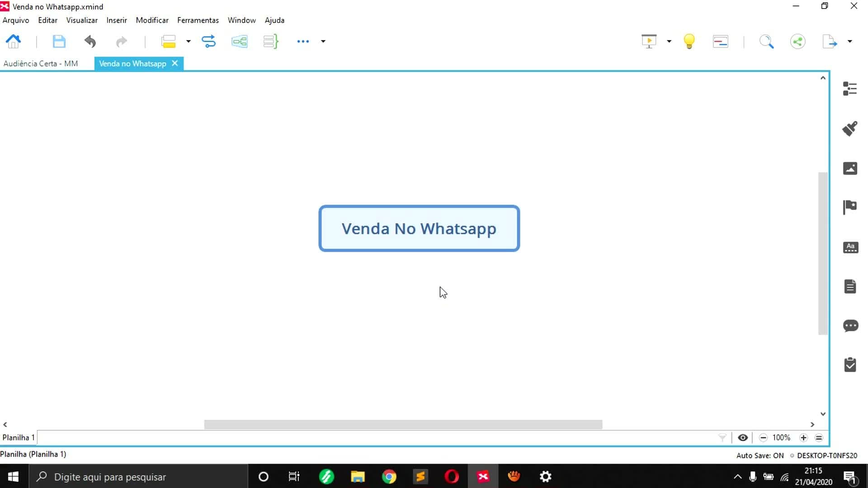Screen dimensions: 868x488
Task: Open the export options dropdown arrow
Action: coord(850,42)
